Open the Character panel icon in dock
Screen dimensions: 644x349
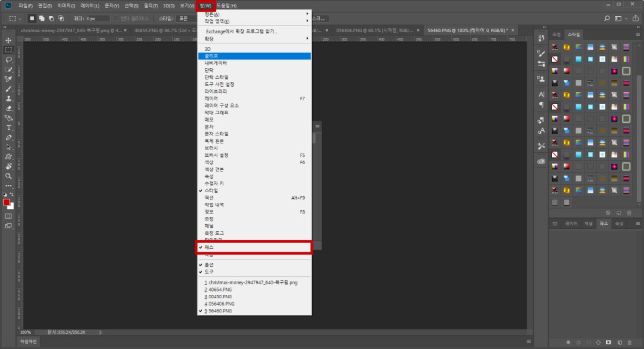point(541,95)
